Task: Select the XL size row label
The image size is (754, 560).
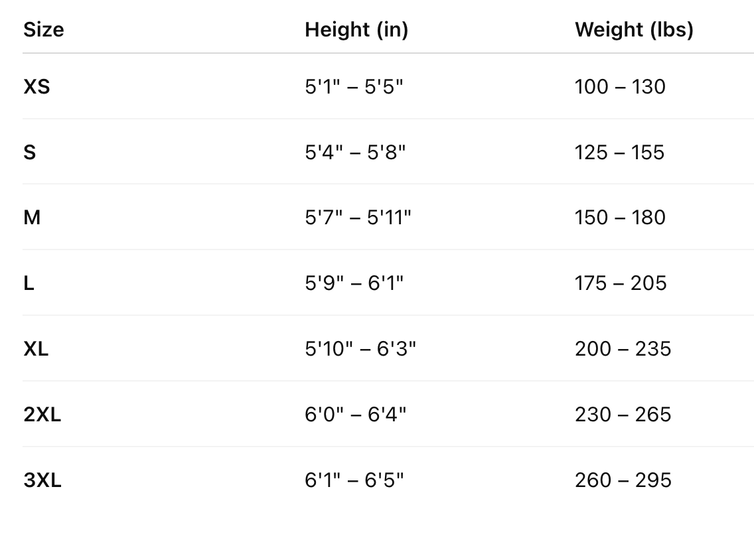Action: (36, 349)
